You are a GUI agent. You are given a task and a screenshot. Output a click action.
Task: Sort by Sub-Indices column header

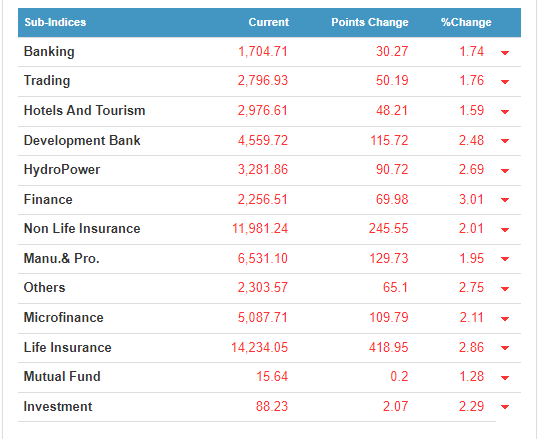coord(55,22)
